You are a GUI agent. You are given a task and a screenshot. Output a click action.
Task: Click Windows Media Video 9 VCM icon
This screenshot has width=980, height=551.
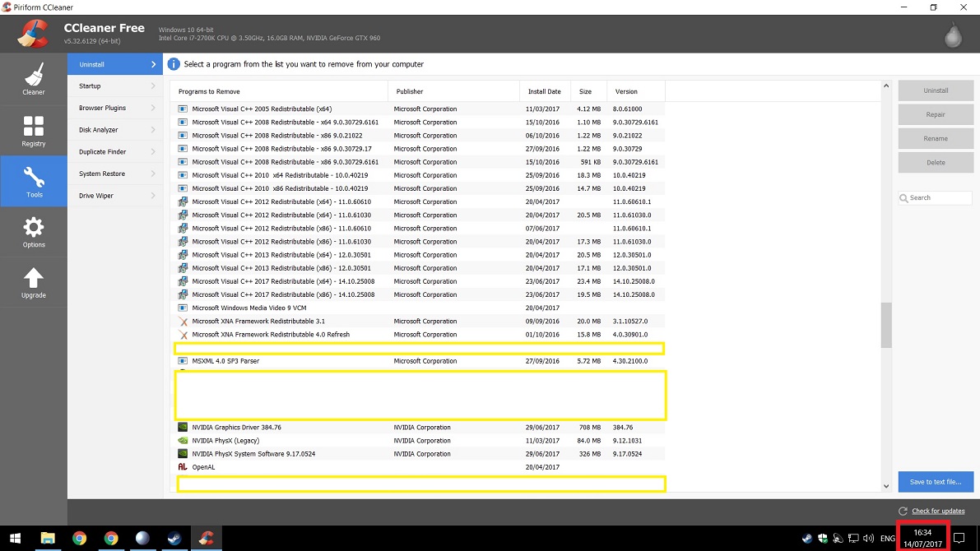(x=183, y=308)
